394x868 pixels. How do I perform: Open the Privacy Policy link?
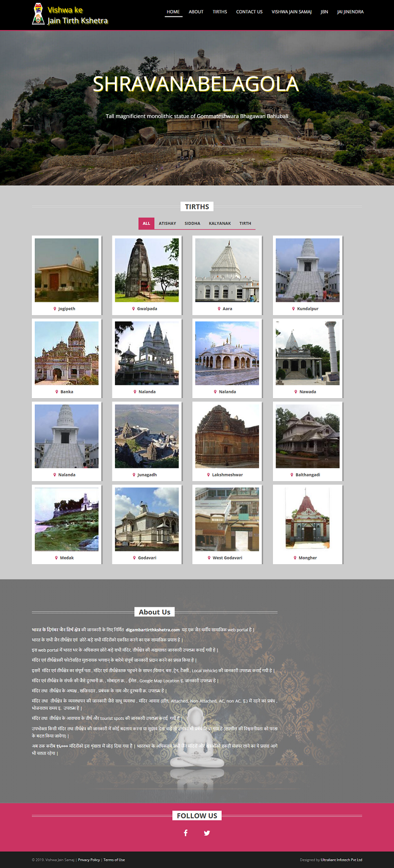pyautogui.click(x=89, y=860)
